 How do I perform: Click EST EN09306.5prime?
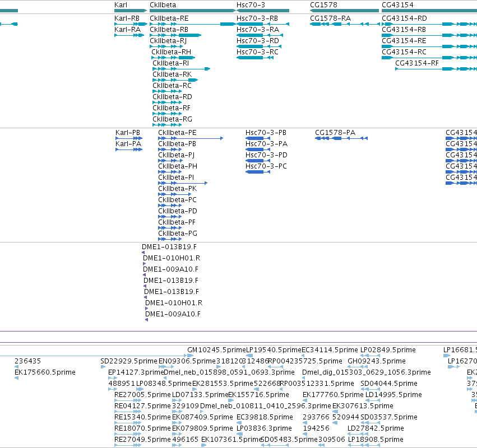tap(187, 361)
